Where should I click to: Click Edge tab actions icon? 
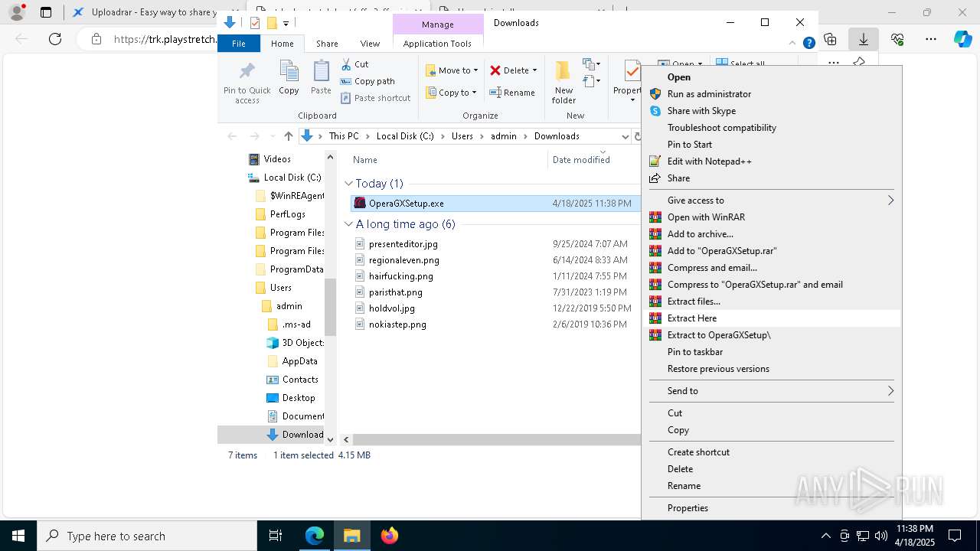[46, 12]
